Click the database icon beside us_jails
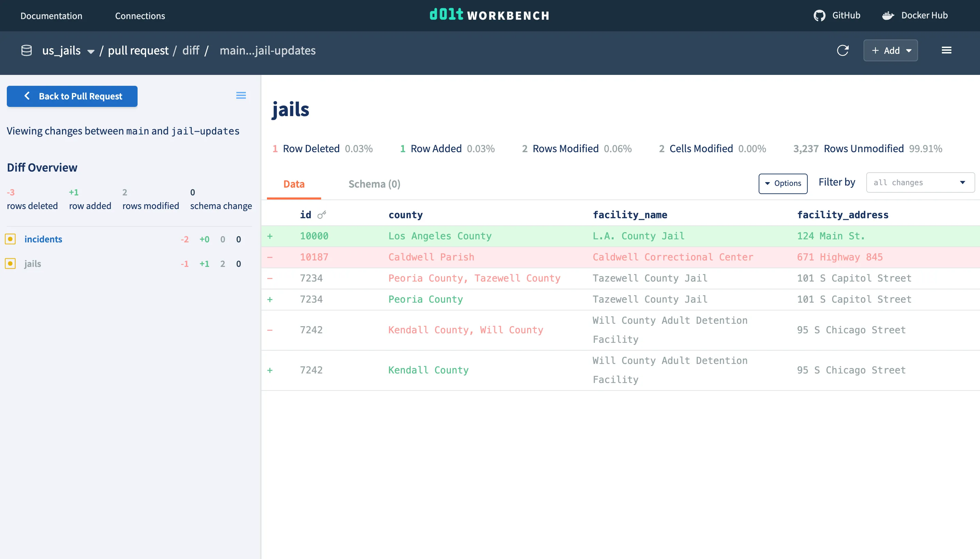This screenshot has height=559, width=980. [27, 50]
